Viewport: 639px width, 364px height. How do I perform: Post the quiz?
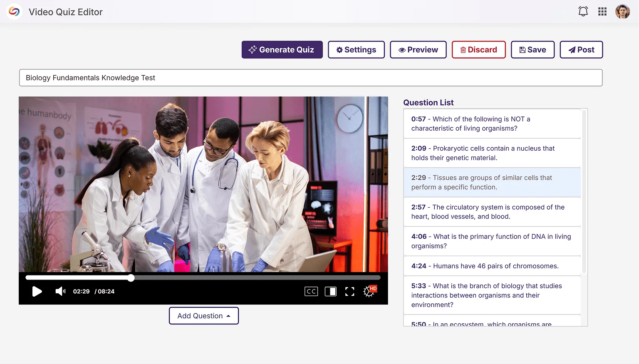coord(581,50)
